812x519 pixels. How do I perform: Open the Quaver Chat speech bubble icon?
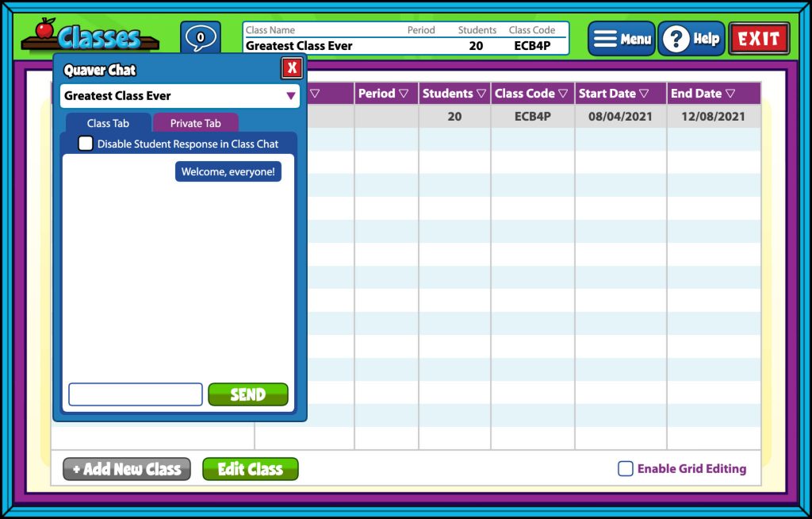(201, 38)
